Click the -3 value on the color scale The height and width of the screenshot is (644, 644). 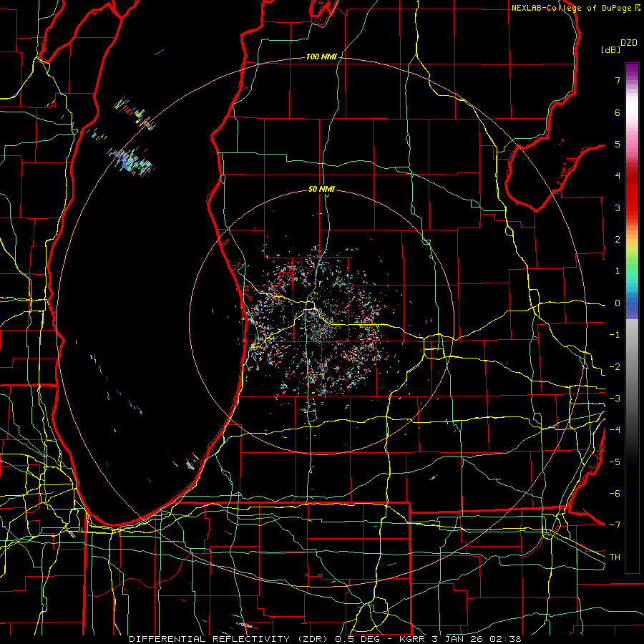(615, 399)
